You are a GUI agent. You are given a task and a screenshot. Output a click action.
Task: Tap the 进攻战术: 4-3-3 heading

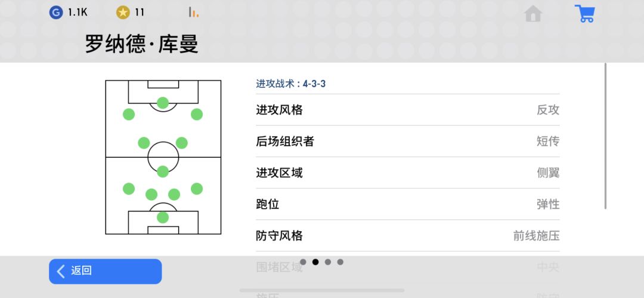click(x=291, y=84)
